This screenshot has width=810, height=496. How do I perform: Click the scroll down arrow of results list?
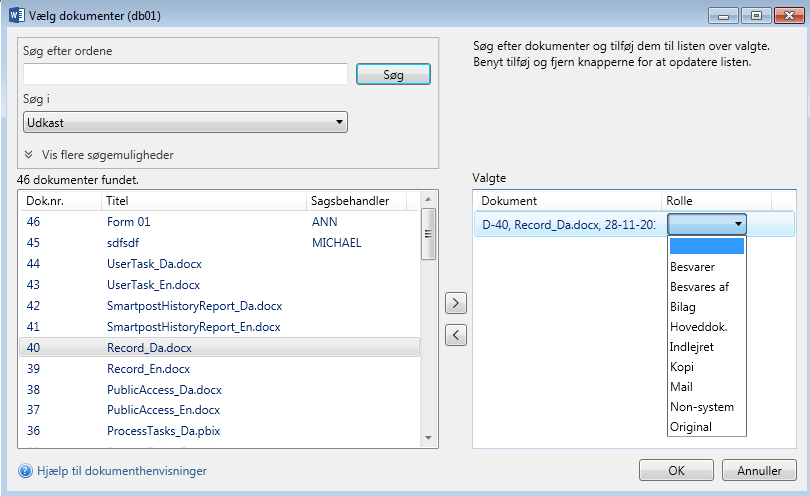click(428, 438)
